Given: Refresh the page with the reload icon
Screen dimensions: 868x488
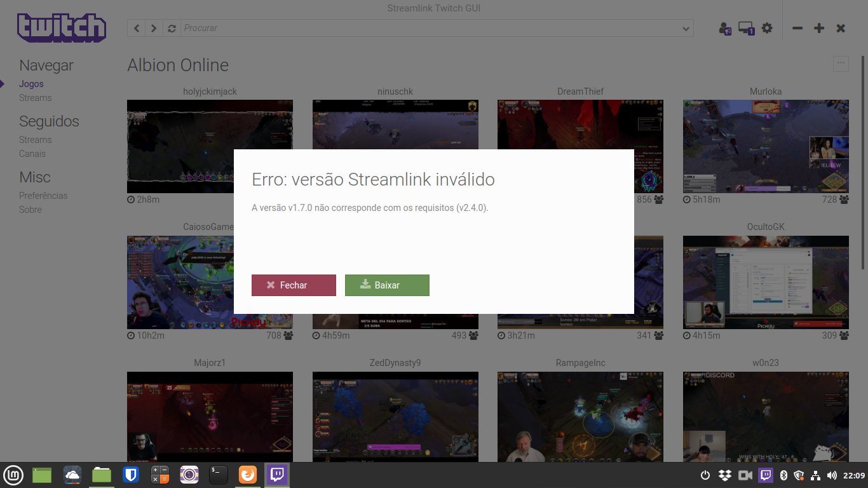Looking at the screenshot, I should point(172,28).
